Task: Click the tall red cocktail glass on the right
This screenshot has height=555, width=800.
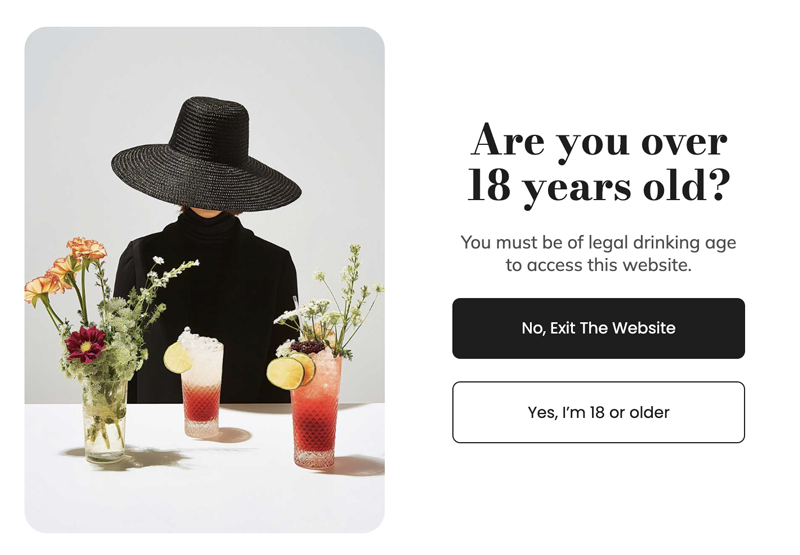Action: tap(315, 409)
